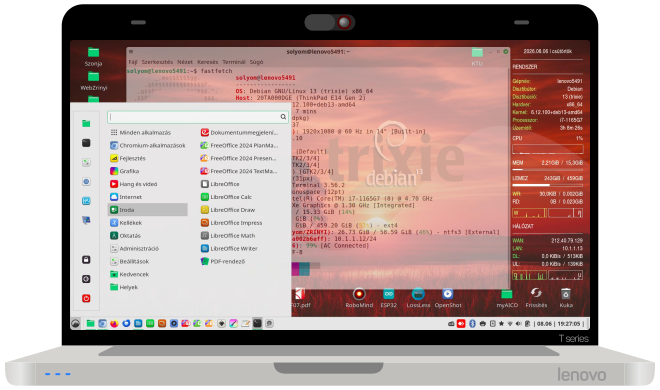
Task: Open the KTU folder on desktop
Action: 477,57
